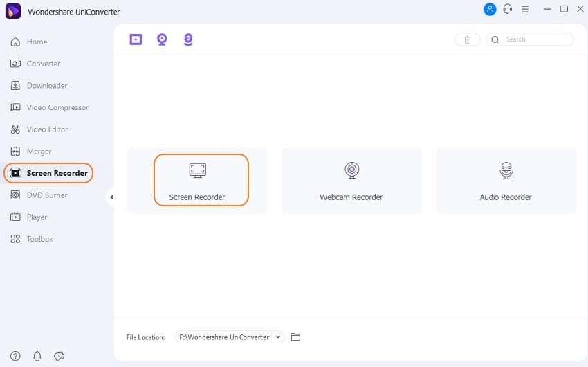Open the customer support headset icon
The width and height of the screenshot is (588, 367).
(x=507, y=9)
